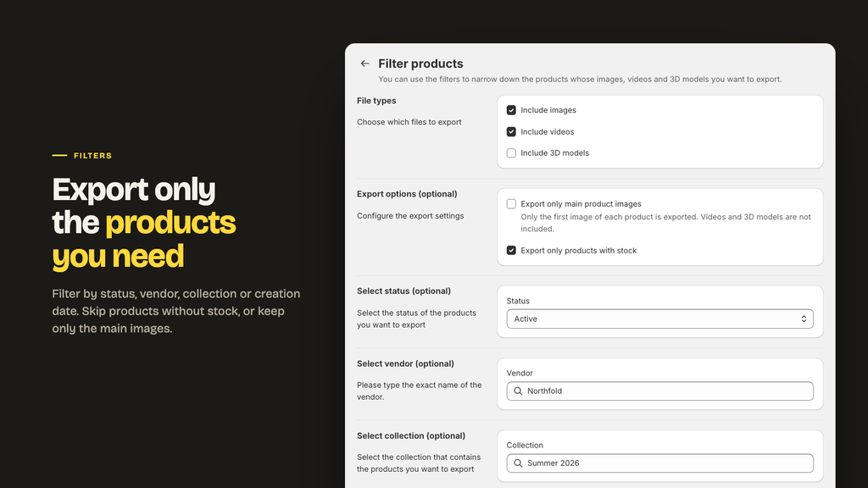The width and height of the screenshot is (868, 488).
Task: Click the Include images label text
Action: 548,110
